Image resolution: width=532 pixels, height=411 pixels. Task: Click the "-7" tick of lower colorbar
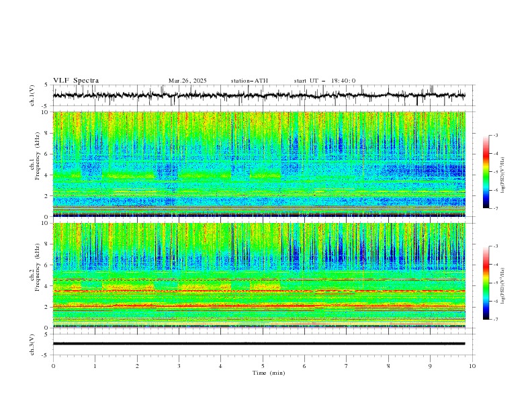[x=496, y=319]
